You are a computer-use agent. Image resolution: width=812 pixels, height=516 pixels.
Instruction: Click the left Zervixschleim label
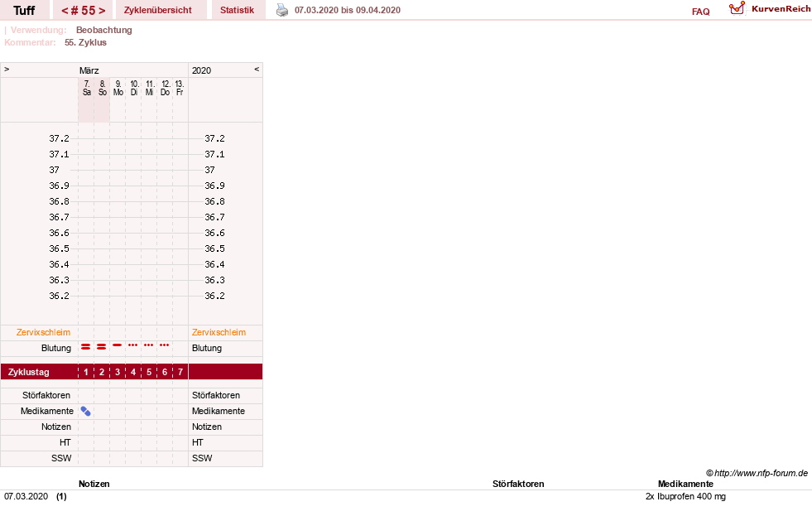click(44, 333)
